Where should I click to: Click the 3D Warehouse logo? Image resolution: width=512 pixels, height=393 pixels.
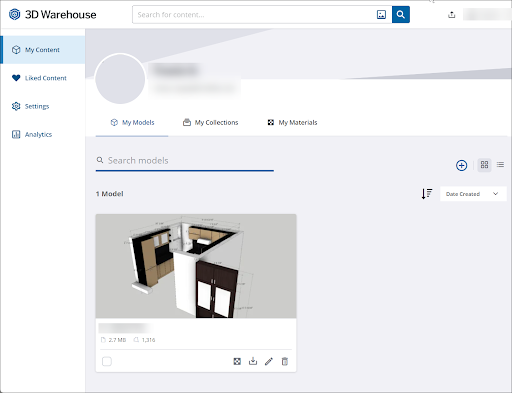tap(52, 15)
